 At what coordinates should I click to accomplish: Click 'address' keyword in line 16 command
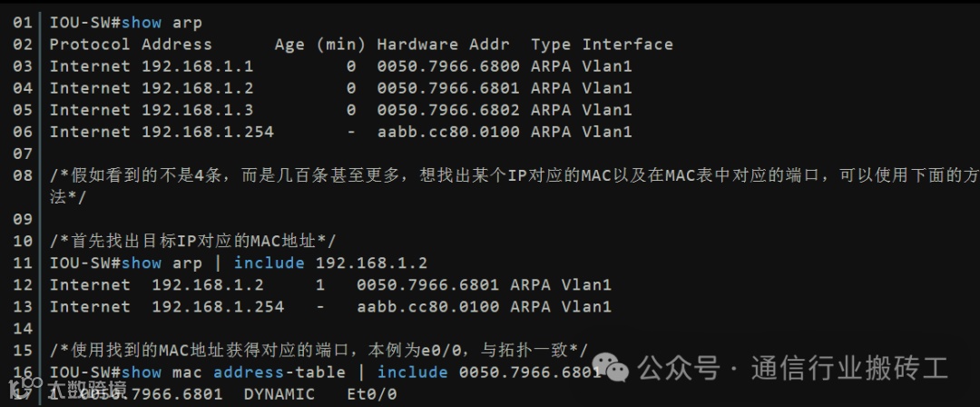[249, 372]
